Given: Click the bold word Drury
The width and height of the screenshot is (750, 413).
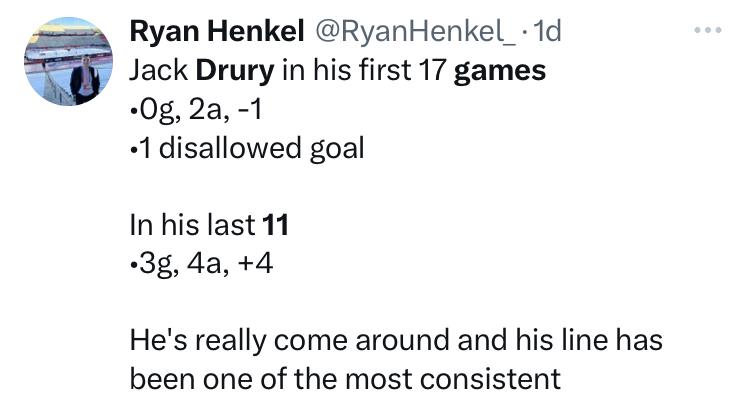Looking at the screenshot, I should (235, 71).
